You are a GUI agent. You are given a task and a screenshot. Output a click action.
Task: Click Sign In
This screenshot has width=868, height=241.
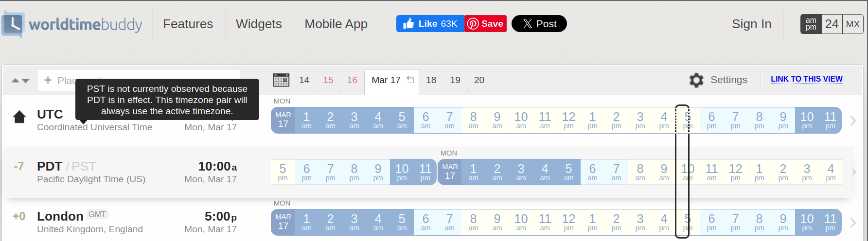coord(752,24)
